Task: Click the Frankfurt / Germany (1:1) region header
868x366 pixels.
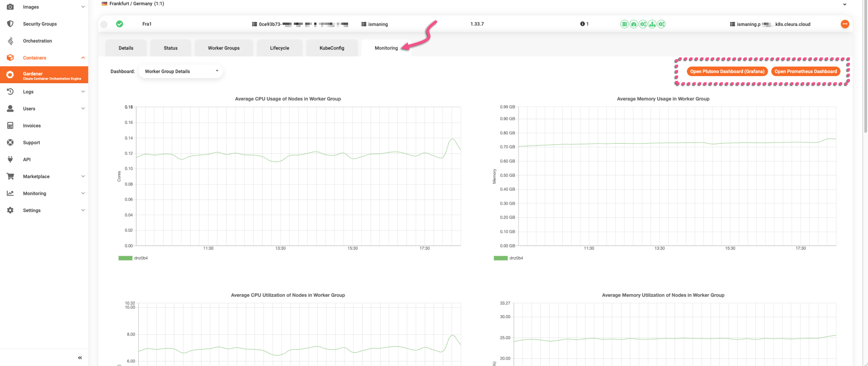Action: coord(137,4)
